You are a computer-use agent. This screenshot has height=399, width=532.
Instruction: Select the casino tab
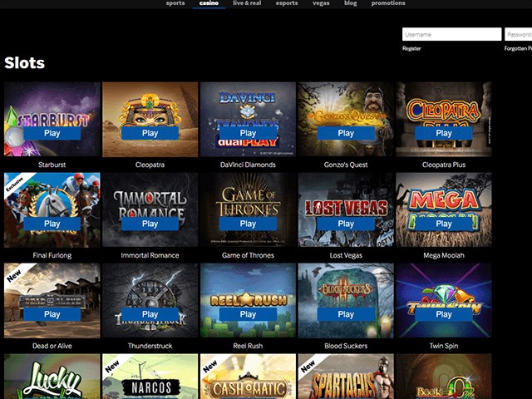click(x=209, y=3)
